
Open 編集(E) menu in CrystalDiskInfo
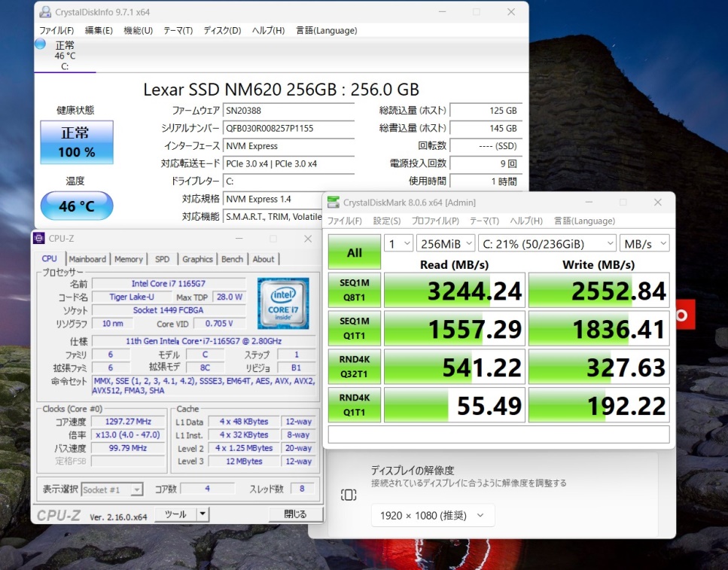coord(99,30)
